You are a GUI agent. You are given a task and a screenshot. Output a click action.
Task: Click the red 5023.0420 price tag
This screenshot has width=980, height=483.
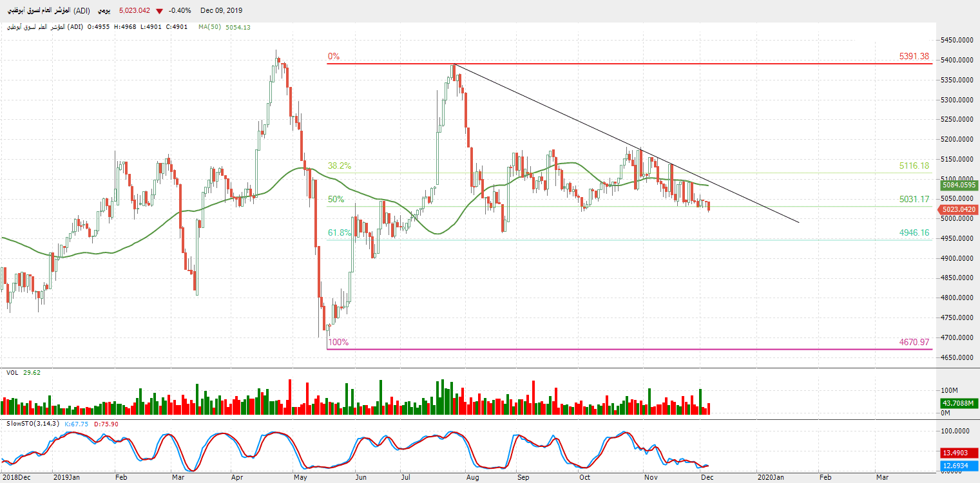959,209
